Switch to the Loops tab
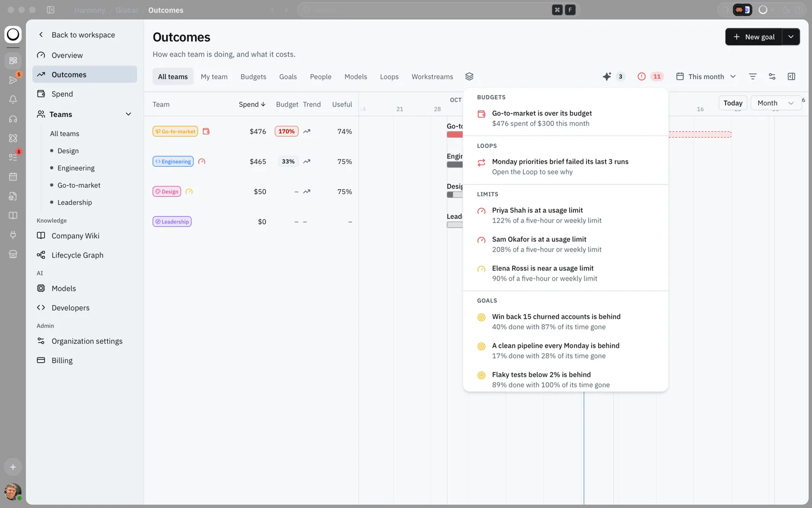This screenshot has height=508, width=812. [389, 76]
